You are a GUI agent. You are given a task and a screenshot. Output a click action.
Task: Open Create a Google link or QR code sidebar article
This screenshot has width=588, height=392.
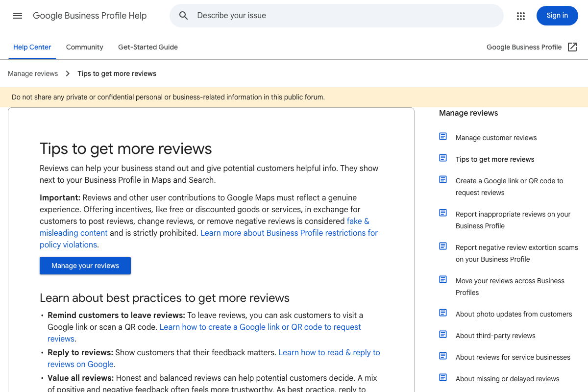tap(509, 187)
